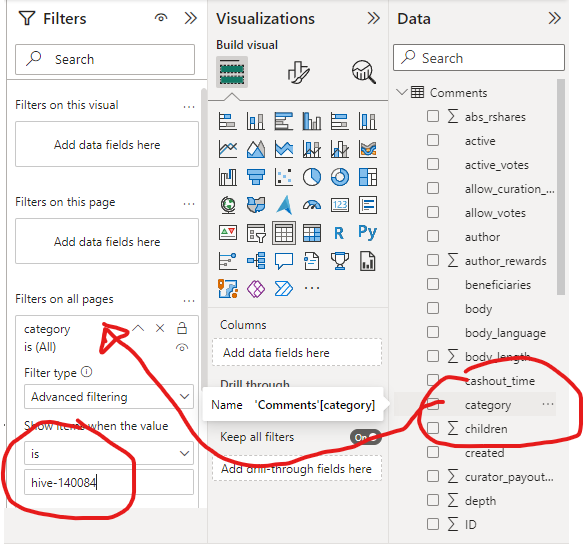
Task: Choose the R script visual icon
Action: pos(339,233)
